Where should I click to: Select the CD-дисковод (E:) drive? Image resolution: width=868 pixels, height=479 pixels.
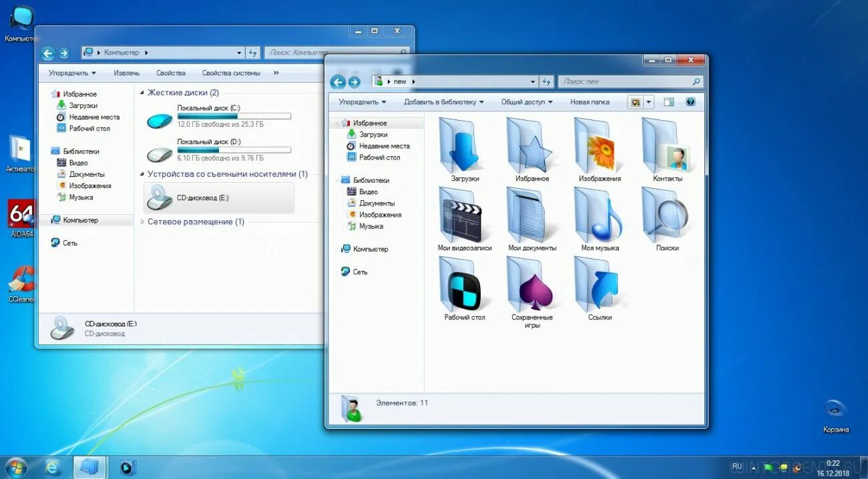coord(219,197)
